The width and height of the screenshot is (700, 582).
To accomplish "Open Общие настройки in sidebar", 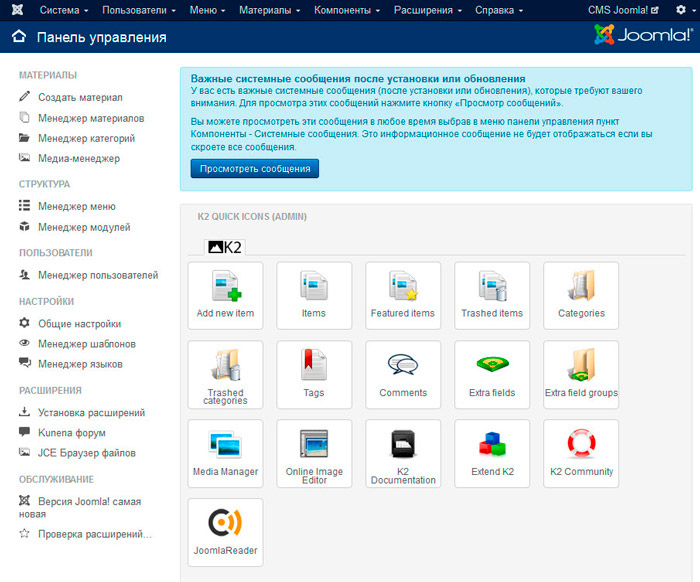I will (80, 323).
